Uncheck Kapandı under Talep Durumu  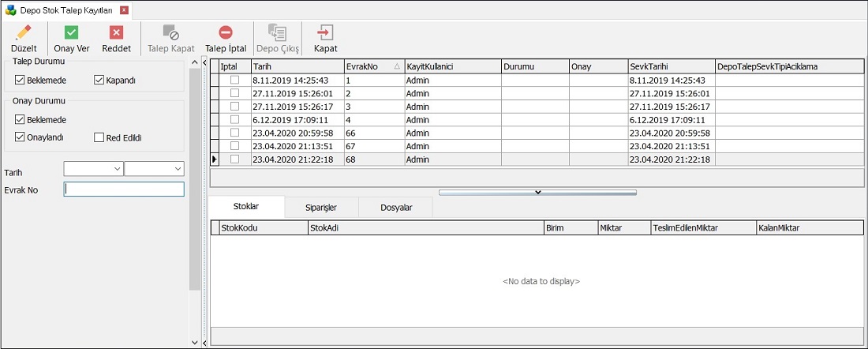click(x=99, y=80)
